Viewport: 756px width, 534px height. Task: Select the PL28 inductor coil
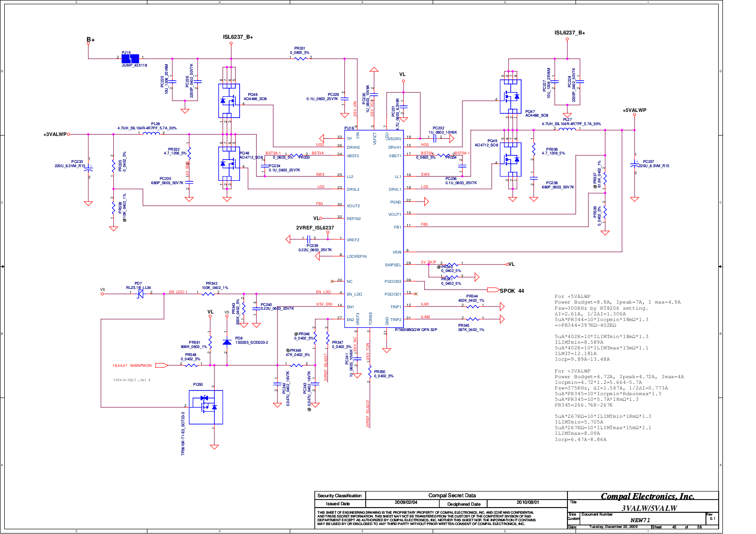(151, 134)
